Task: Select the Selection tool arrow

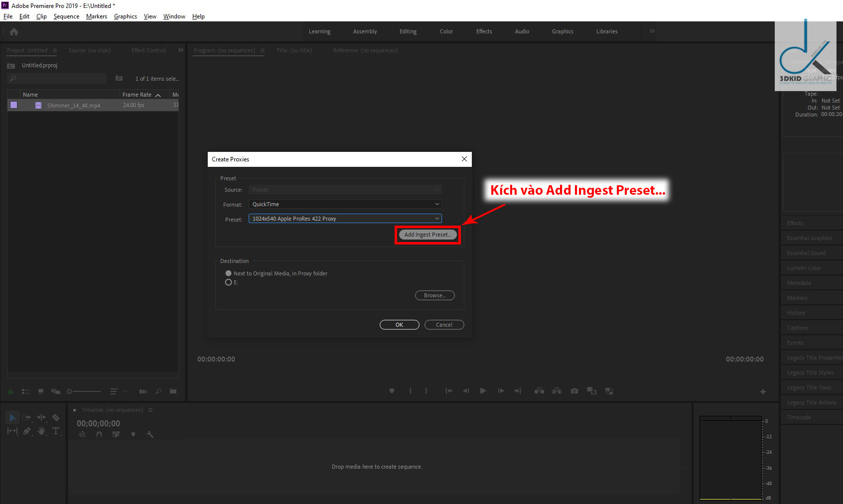Action: (12, 417)
